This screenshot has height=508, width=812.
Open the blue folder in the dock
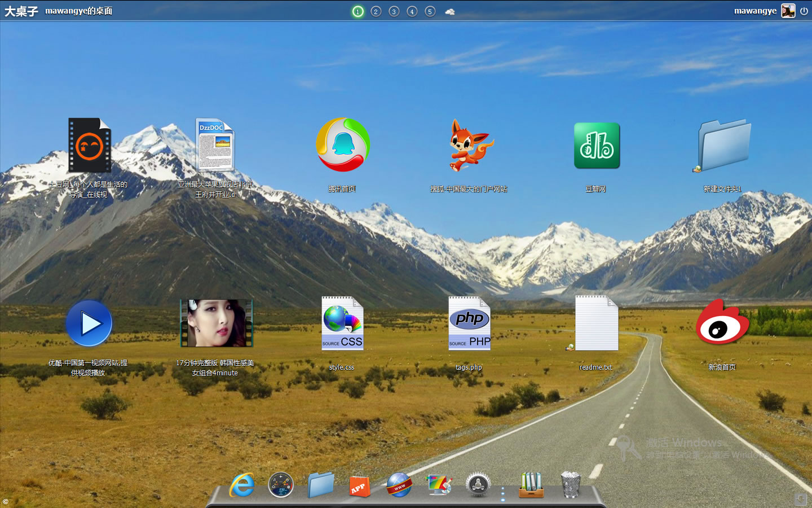click(321, 485)
